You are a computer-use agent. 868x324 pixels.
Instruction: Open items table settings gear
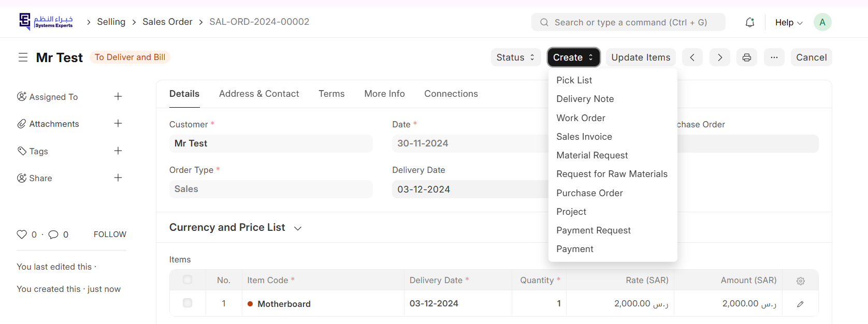coord(800,281)
